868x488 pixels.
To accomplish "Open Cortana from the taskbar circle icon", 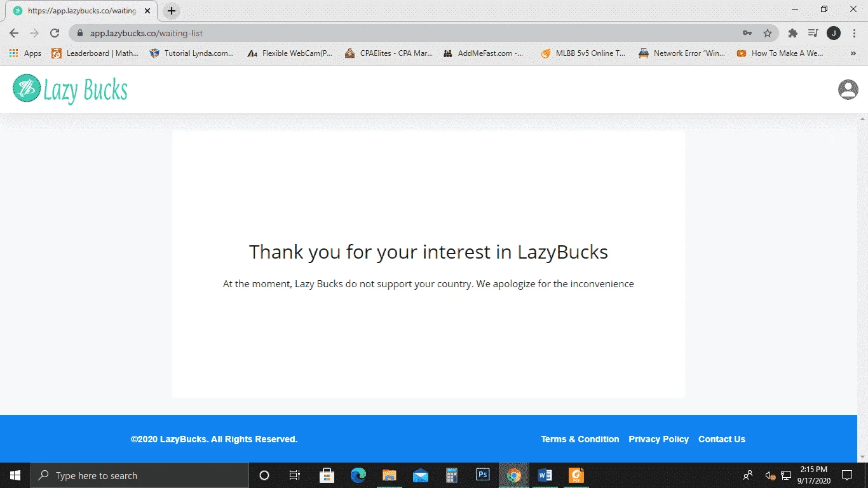I will click(264, 475).
